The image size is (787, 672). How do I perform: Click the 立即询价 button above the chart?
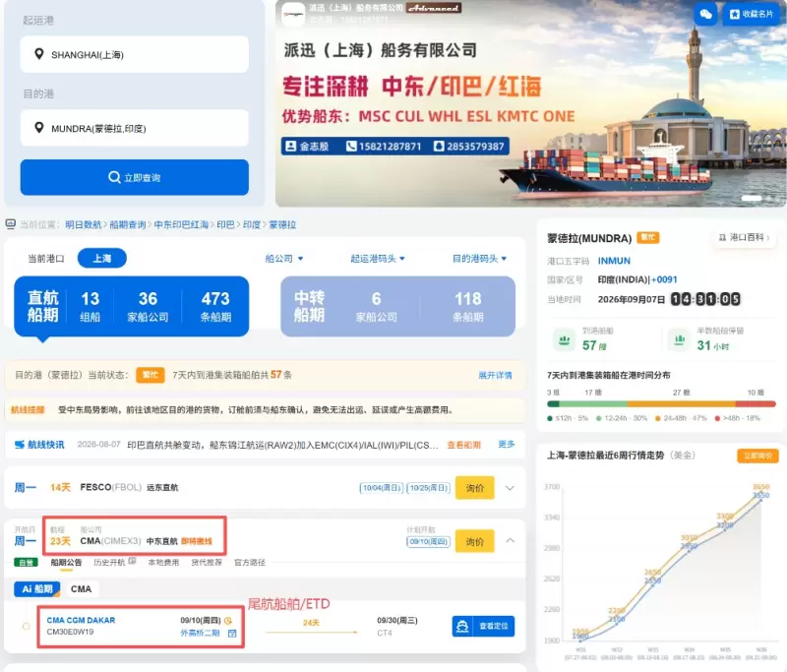pyautogui.click(x=757, y=456)
